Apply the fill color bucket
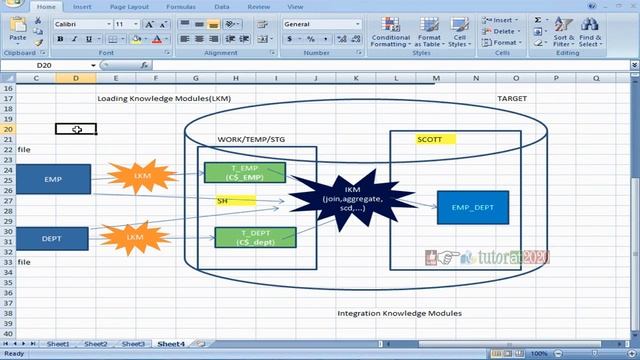The image size is (640, 360). 136,39
